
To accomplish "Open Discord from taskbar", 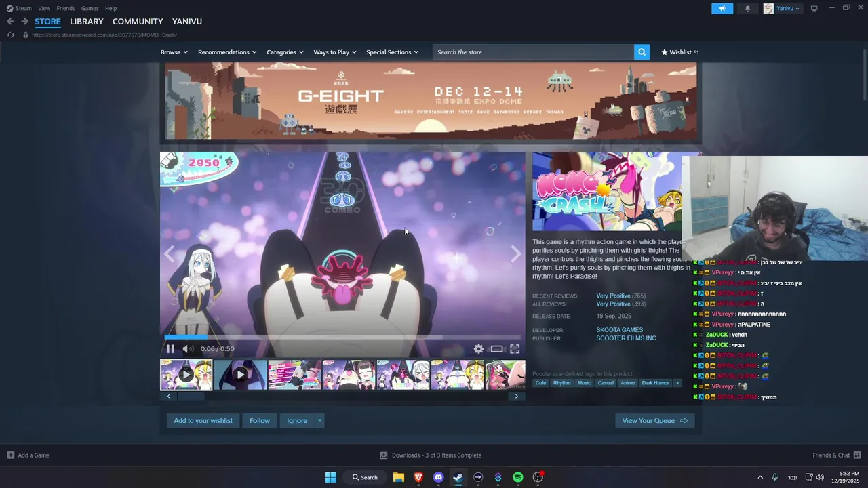I will [x=438, y=477].
